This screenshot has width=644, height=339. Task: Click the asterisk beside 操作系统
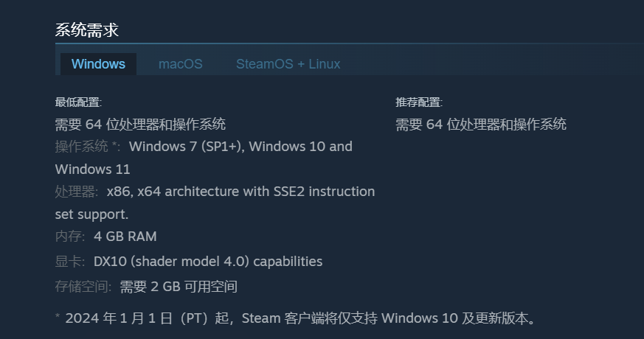114,144
